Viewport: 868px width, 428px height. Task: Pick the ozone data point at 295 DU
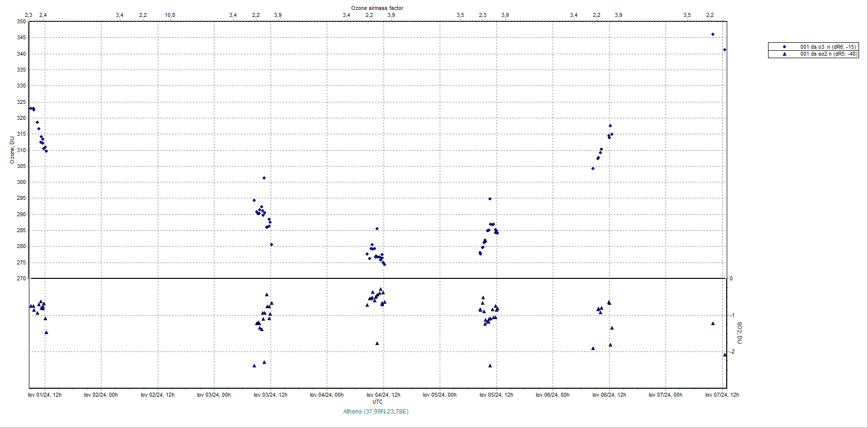490,199
